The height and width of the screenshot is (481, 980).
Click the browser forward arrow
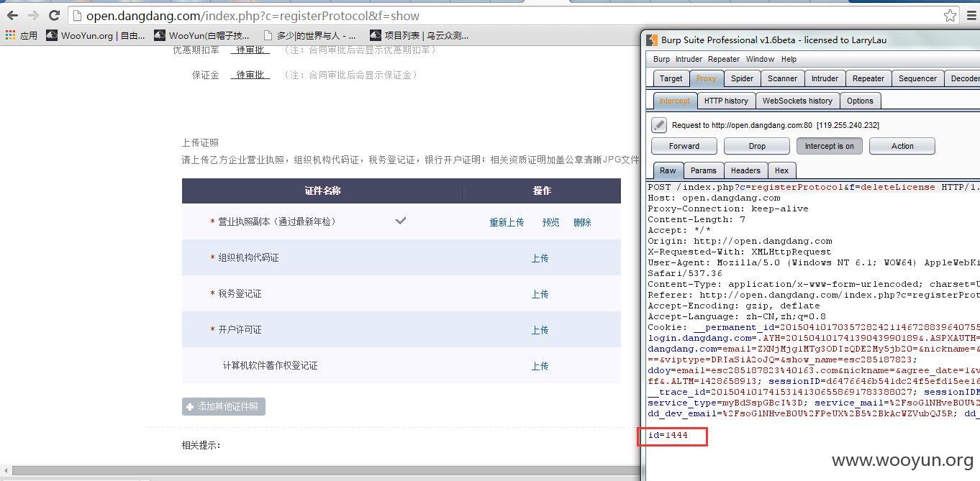tap(33, 15)
